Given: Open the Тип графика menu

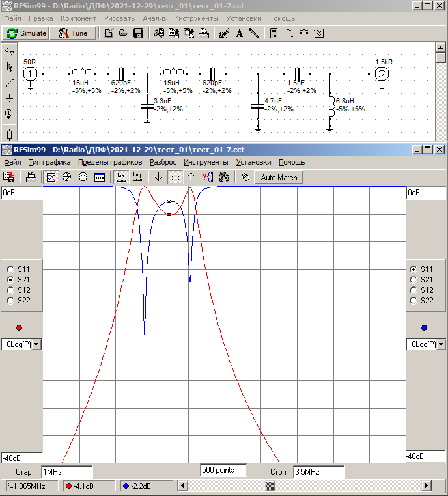Looking at the screenshot, I should [49, 162].
